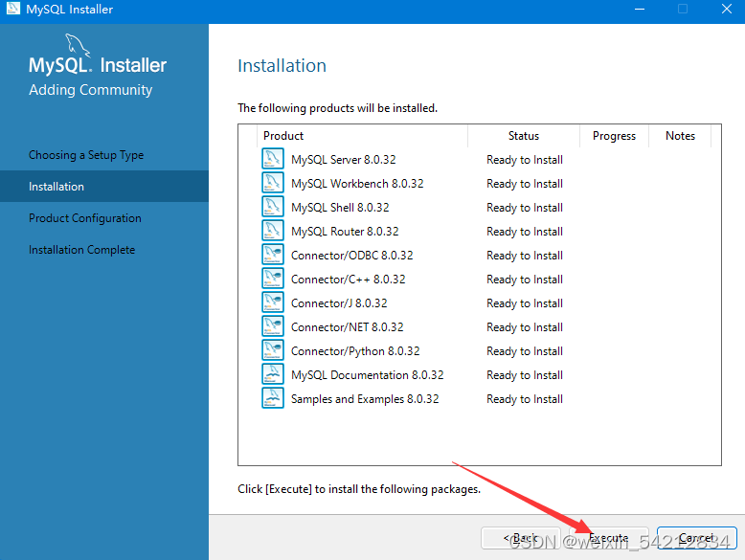Select the MySQL Router 8.0.32 row text
The image size is (745, 560).
point(345,232)
